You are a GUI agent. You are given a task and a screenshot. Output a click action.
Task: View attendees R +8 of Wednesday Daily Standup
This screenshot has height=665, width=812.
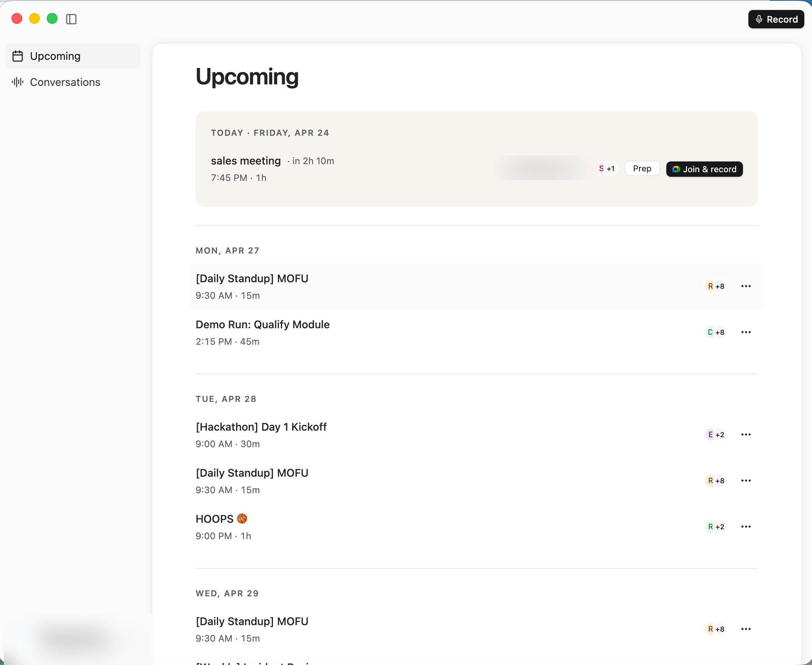(x=715, y=629)
